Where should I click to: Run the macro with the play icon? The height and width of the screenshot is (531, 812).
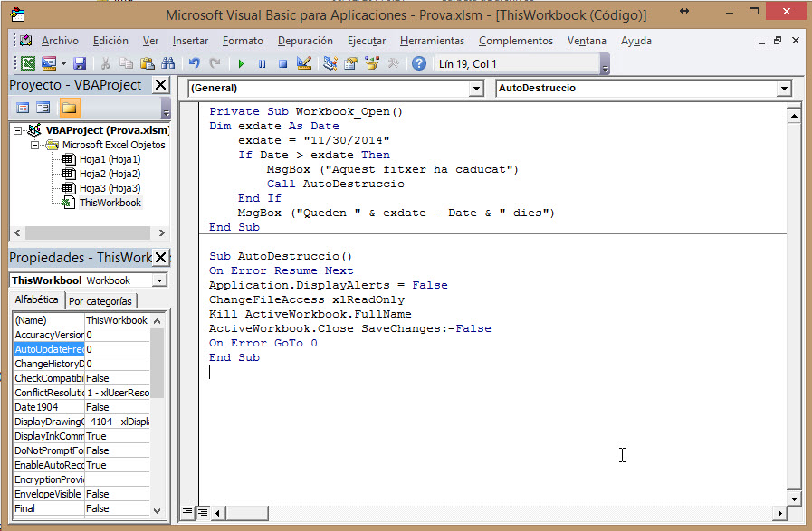click(x=241, y=63)
